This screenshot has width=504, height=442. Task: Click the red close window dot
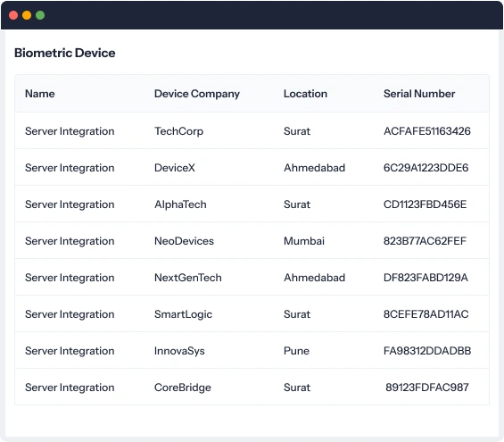pos(13,15)
